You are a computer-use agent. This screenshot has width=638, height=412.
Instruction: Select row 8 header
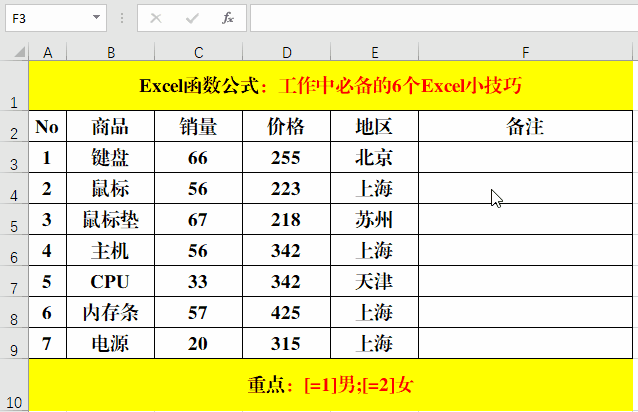coord(14,312)
